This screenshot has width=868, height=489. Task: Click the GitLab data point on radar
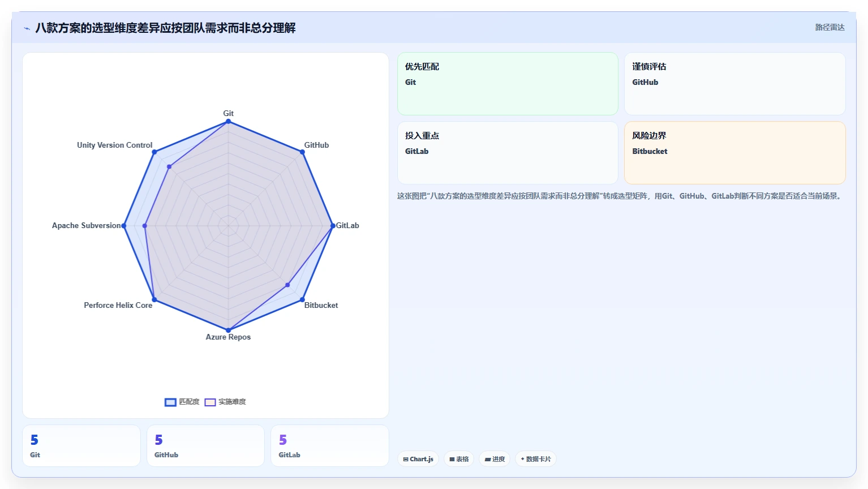tap(333, 226)
